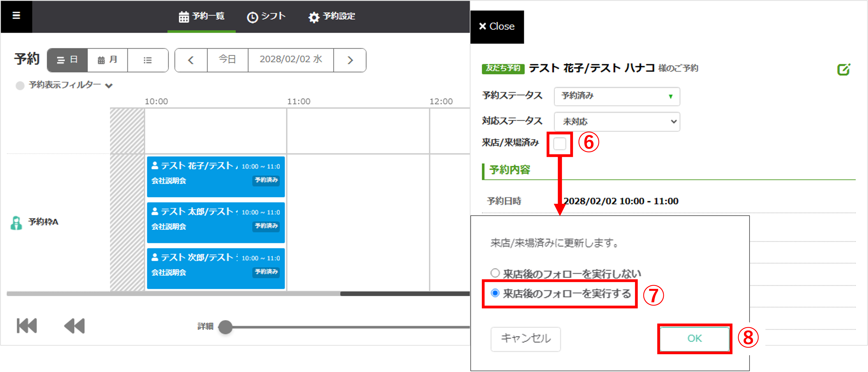Switch to list view icon
This screenshot has height=372, width=868.
click(x=148, y=60)
